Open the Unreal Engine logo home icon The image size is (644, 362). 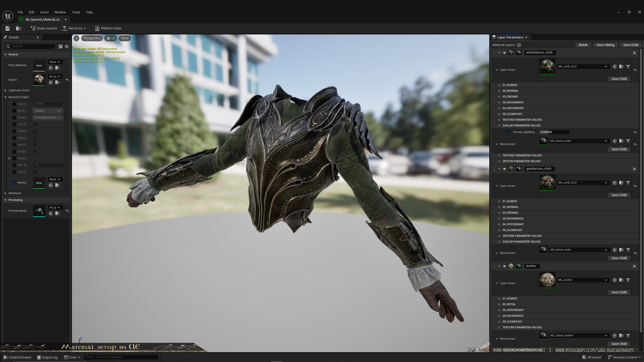pos(8,16)
